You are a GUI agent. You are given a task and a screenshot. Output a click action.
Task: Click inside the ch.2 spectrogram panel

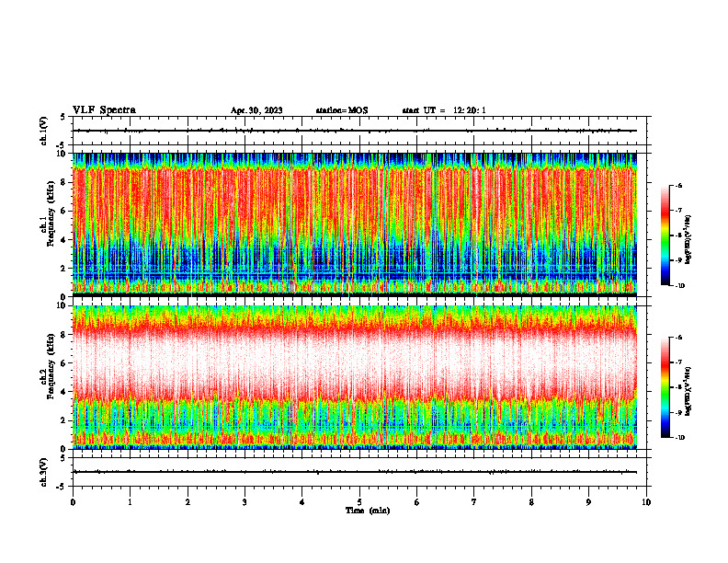tap(355, 377)
